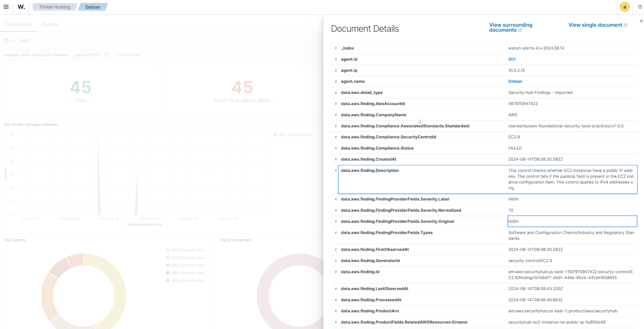Image resolution: width=644 pixels, height=329 pixels.
Task: Click the 't' field type icon beside agent.ip
Action: (336, 70)
